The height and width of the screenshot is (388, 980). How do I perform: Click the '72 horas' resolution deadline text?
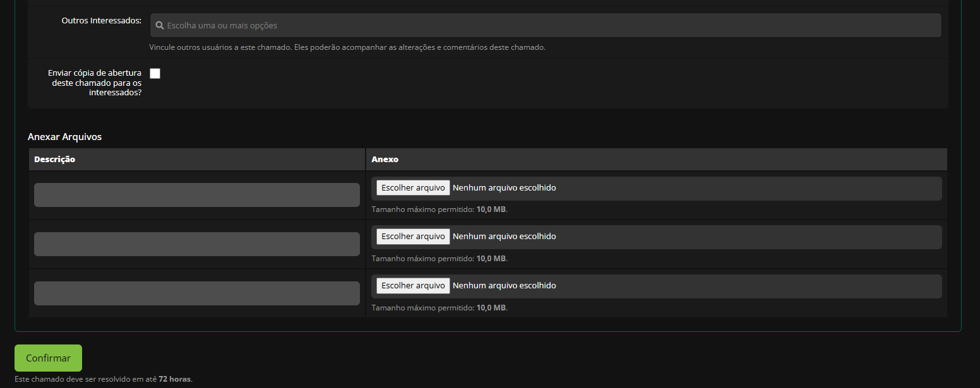pyautogui.click(x=175, y=379)
